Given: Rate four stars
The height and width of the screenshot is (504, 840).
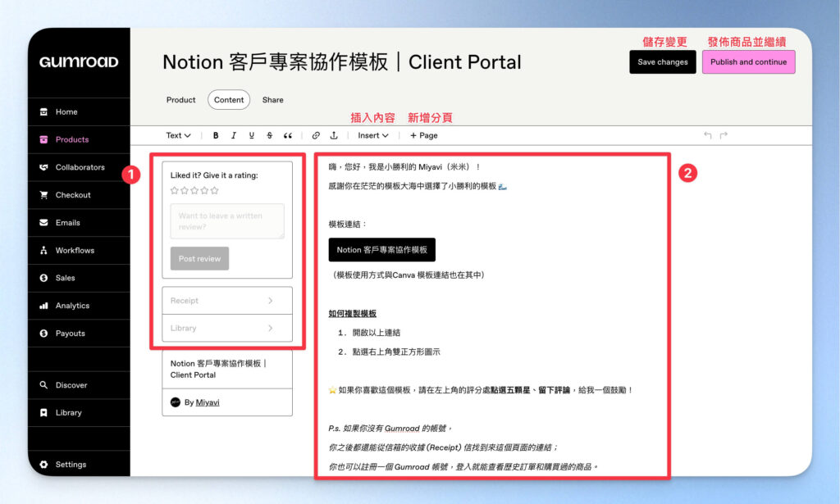Looking at the screenshot, I should coord(204,190).
